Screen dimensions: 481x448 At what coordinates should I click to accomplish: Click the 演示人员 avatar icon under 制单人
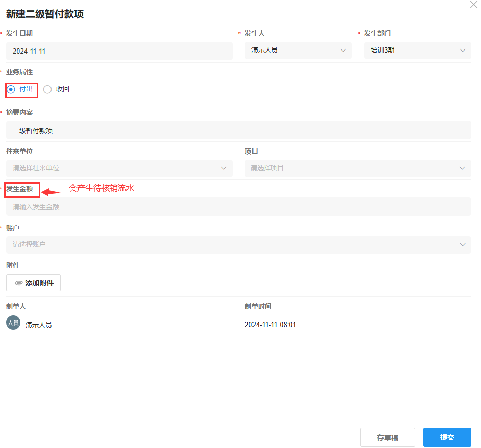(13, 322)
